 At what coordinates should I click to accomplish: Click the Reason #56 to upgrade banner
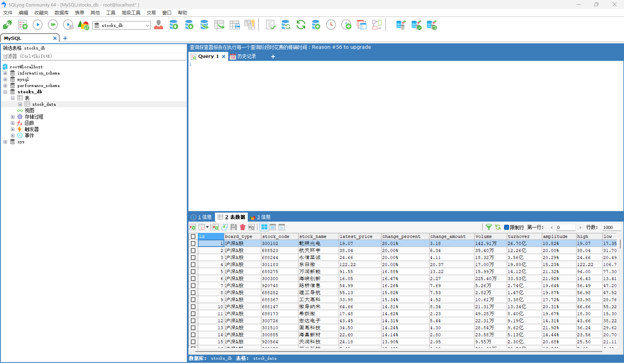click(341, 47)
